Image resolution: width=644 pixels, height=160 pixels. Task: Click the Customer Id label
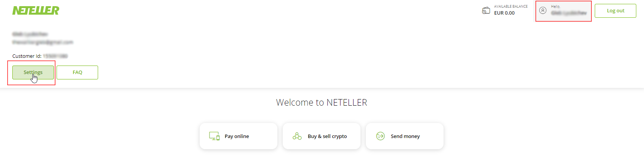click(27, 56)
